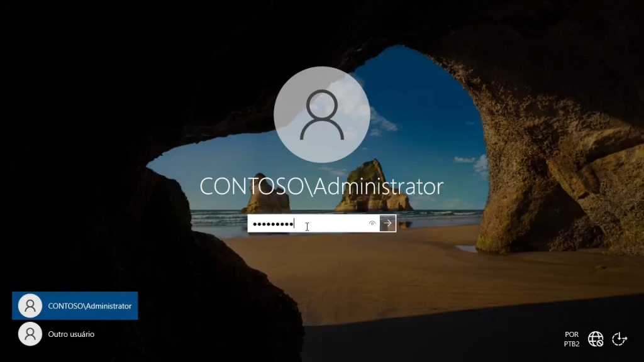The width and height of the screenshot is (644, 362).
Task: Select CONTOSO\Administrator in the user list
Action: coord(75,306)
